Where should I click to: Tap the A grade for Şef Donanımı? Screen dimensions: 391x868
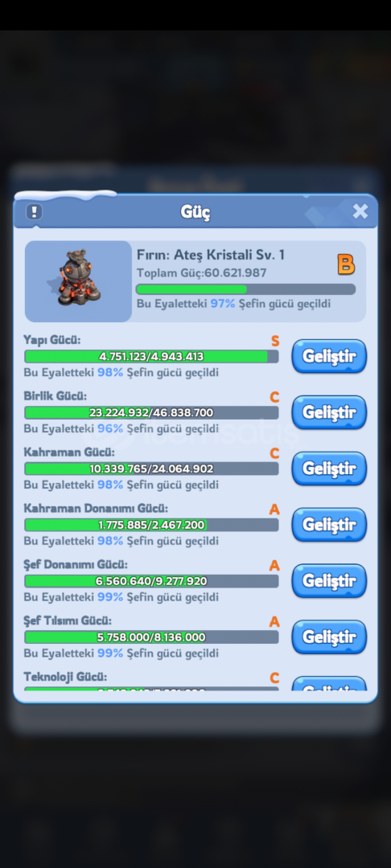274,566
